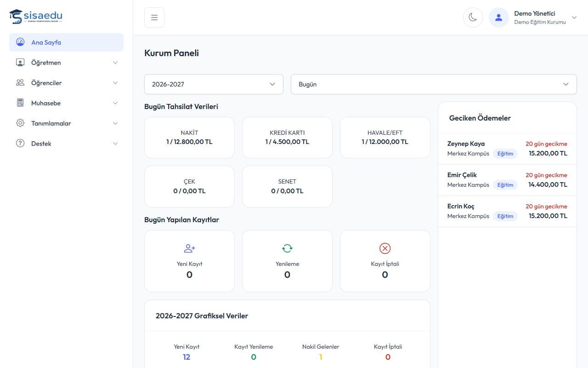This screenshot has width=588, height=368.
Task: Open the 2026-2027 academic year dropdown
Action: [214, 84]
